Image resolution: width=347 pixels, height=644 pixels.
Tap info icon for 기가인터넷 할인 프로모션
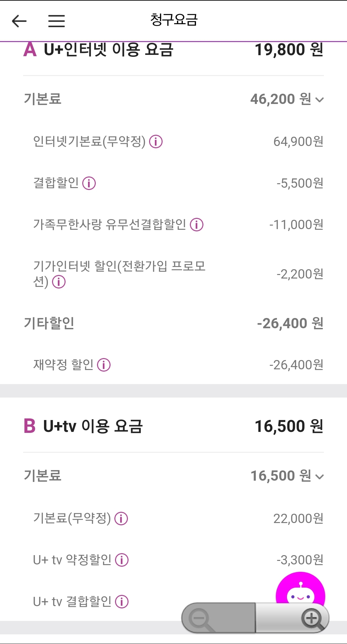click(x=59, y=282)
